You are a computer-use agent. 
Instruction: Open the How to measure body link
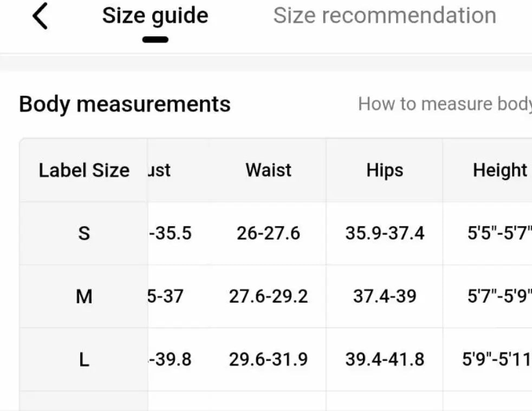[444, 103]
